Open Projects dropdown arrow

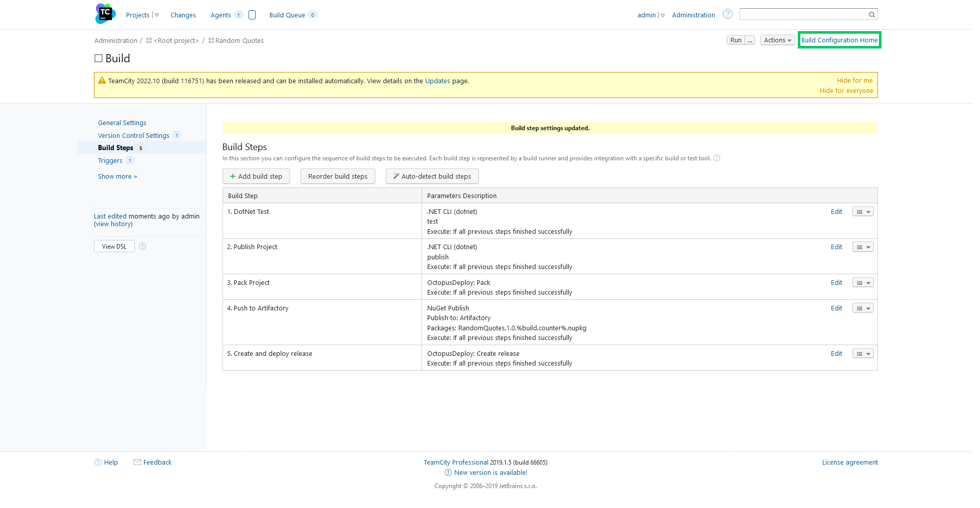point(157,15)
